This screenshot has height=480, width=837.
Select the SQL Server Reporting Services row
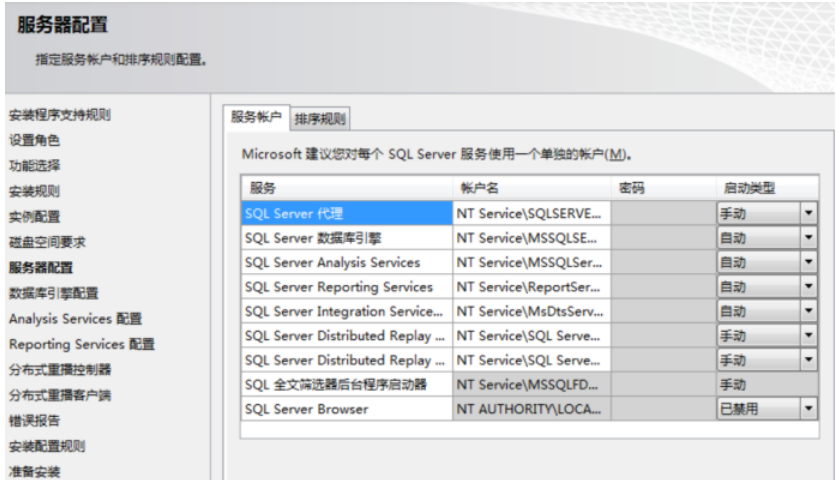point(346,287)
